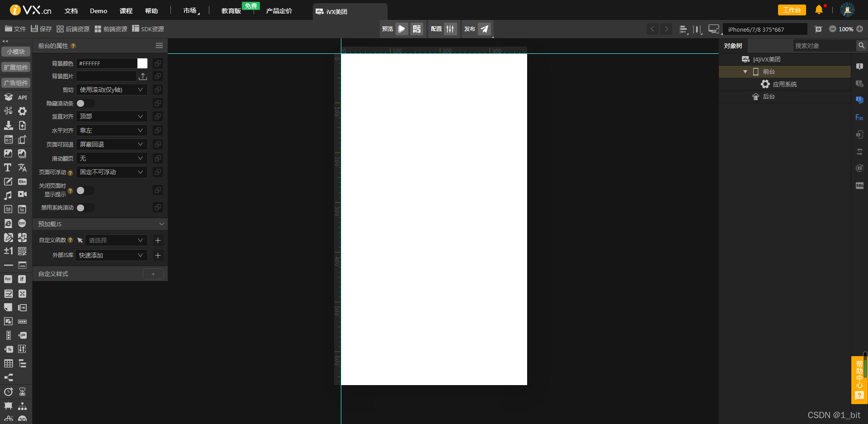This screenshot has width=868, height=424.
Task: Select the music audio component
Action: coord(8,195)
